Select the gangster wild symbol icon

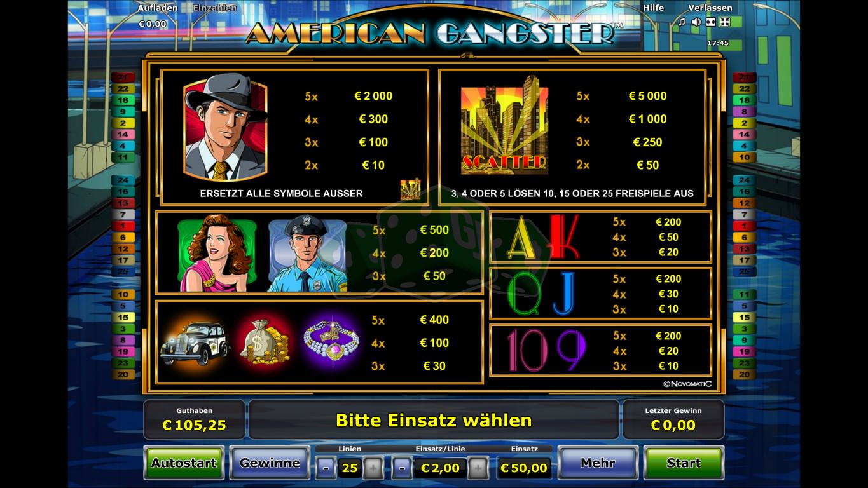226,127
